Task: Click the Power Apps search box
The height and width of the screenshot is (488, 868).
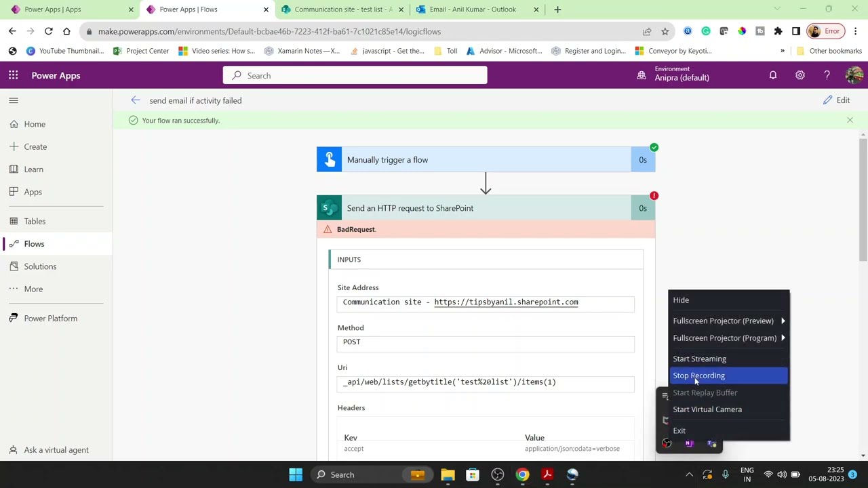Action: (x=355, y=75)
